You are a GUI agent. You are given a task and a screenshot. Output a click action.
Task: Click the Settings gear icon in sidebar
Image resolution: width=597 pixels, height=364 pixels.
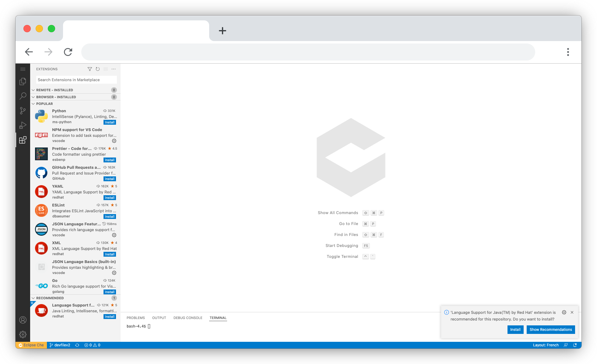(x=23, y=334)
